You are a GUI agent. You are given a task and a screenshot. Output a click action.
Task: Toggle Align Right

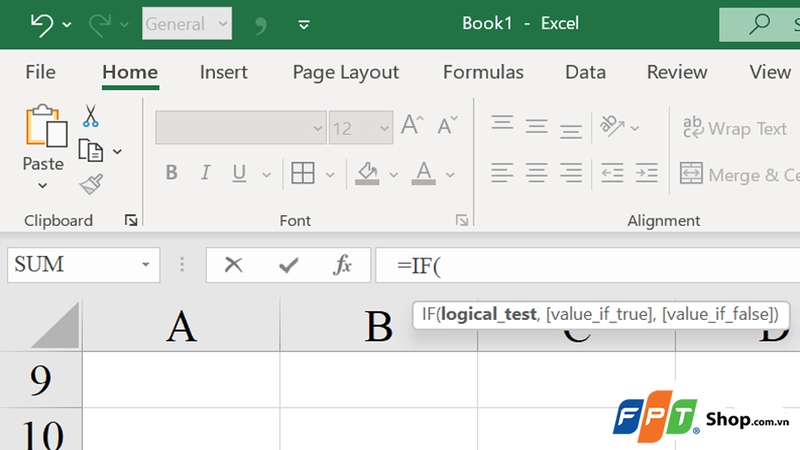[x=571, y=173]
